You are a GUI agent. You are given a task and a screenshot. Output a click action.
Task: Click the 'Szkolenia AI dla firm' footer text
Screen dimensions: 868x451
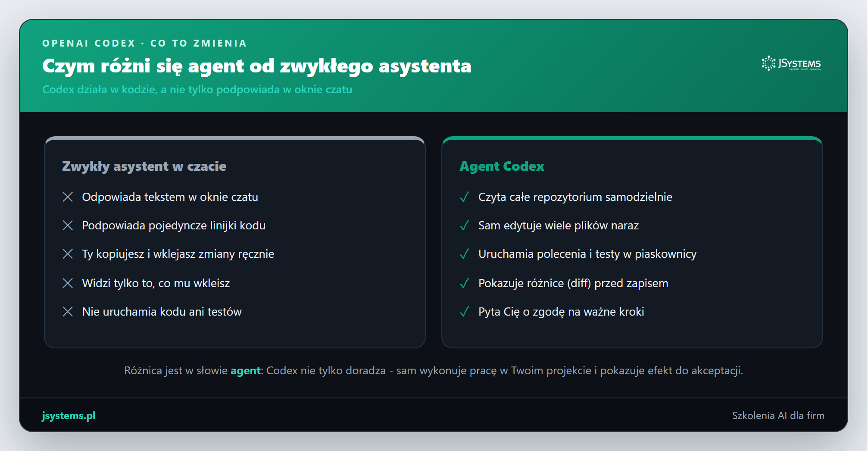tap(778, 416)
